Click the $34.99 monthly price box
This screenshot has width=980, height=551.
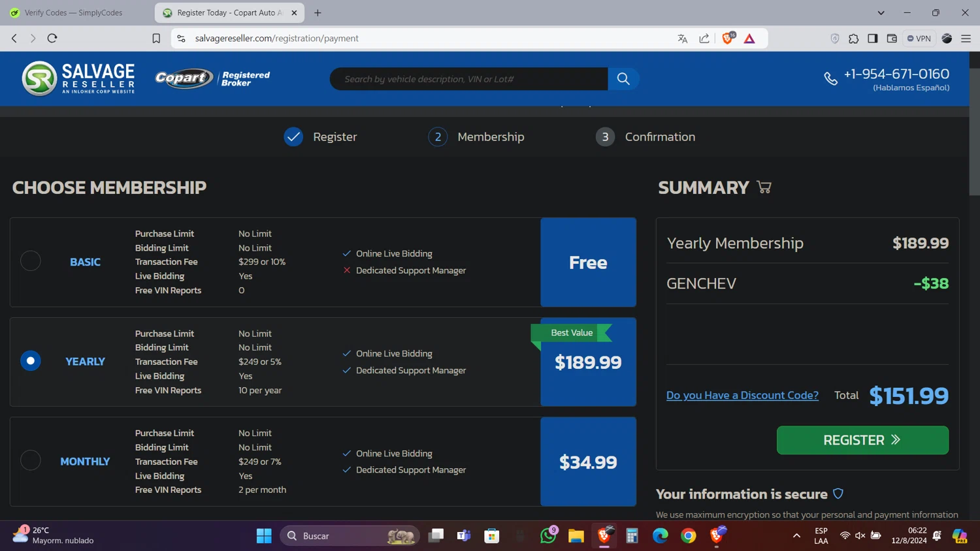tap(588, 462)
